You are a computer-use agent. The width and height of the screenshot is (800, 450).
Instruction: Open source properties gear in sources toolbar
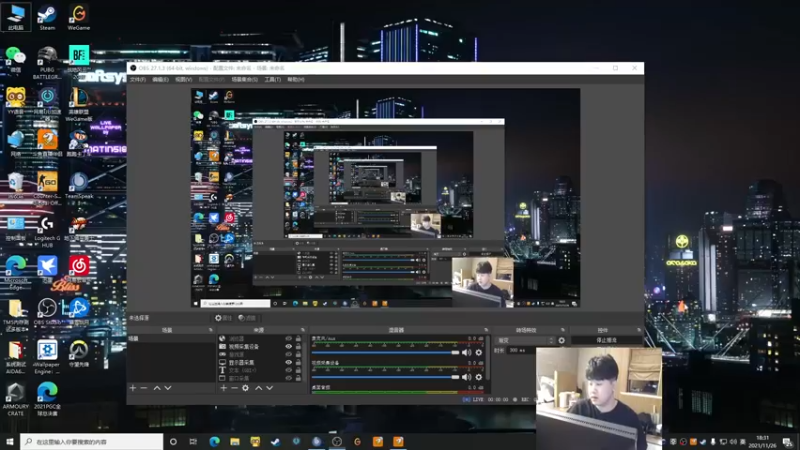[245, 388]
